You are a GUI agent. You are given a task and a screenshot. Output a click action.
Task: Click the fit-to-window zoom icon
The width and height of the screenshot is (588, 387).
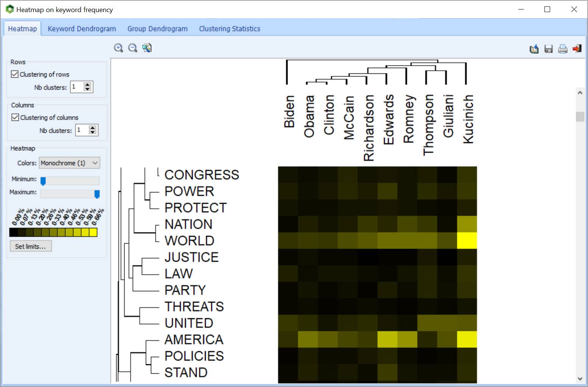tap(147, 48)
